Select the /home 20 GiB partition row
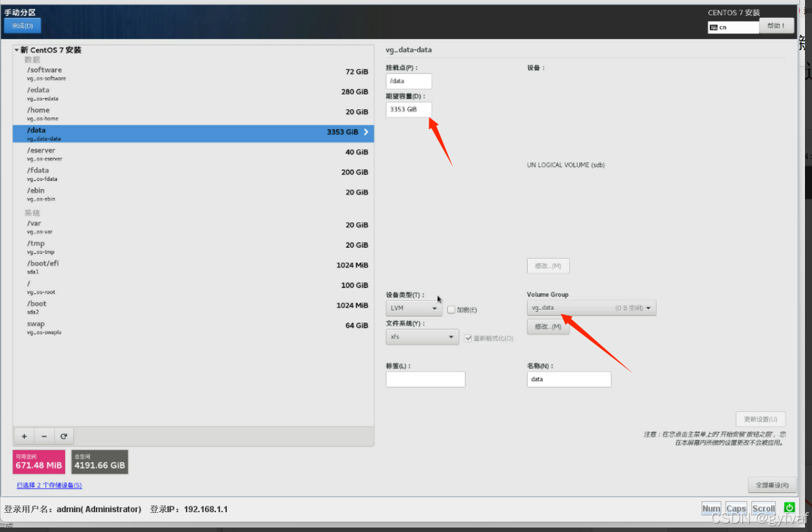The height and width of the screenshot is (532, 812). [x=193, y=114]
